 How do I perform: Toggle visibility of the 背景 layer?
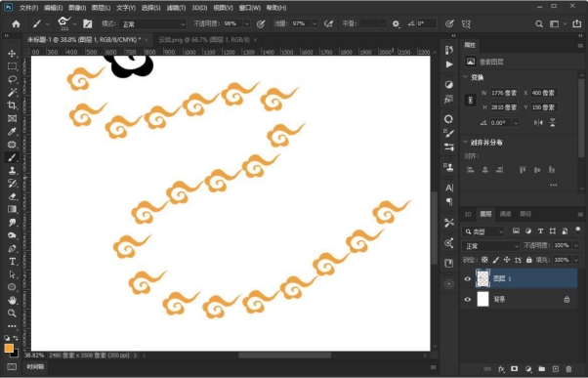click(467, 299)
